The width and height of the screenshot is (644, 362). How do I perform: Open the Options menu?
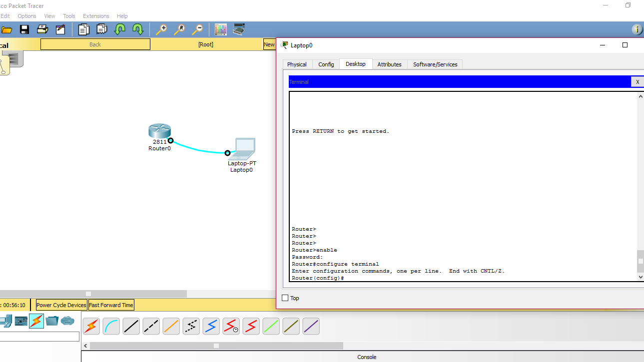[27, 16]
